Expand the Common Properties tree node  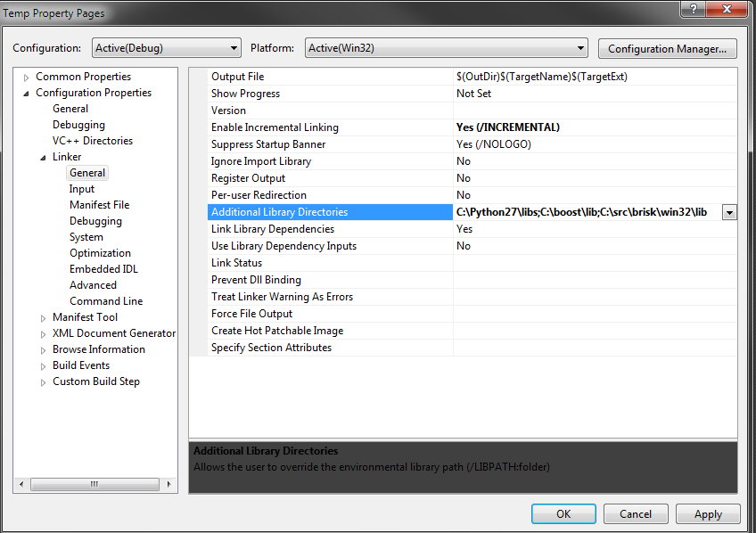[x=27, y=78]
